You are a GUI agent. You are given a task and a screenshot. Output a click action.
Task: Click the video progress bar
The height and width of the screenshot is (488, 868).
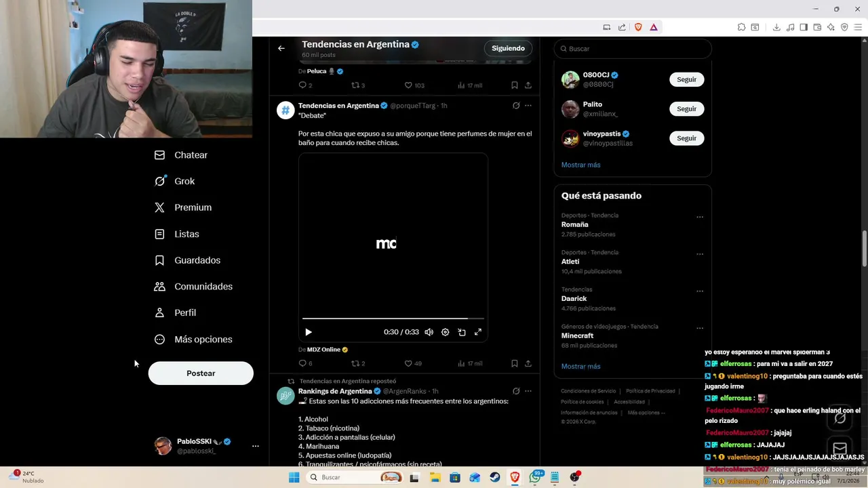click(x=393, y=318)
